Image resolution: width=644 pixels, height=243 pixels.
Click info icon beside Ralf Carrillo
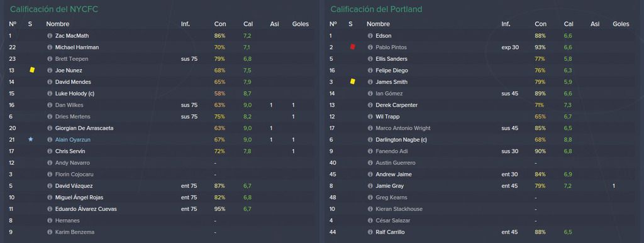370,232
